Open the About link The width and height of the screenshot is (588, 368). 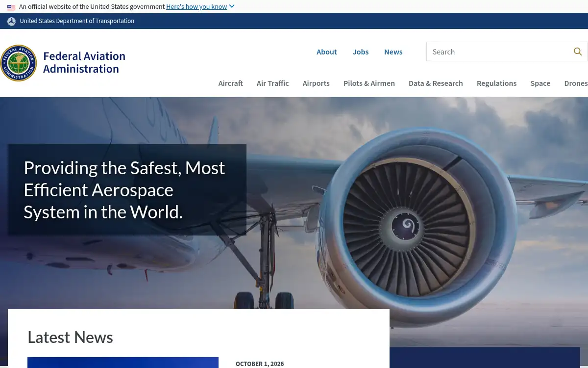[327, 52]
